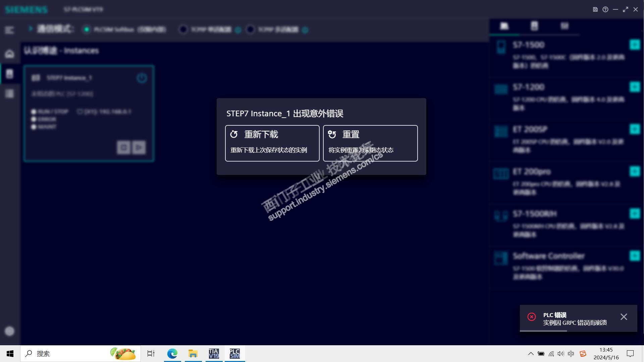Select TCP/IP single adapter radio option

pos(183,29)
